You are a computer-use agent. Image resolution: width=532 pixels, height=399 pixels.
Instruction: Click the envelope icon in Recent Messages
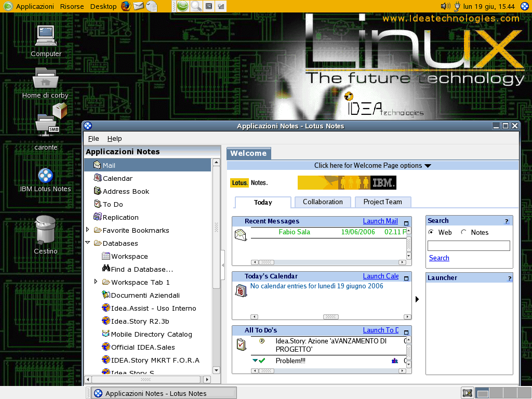(x=241, y=235)
